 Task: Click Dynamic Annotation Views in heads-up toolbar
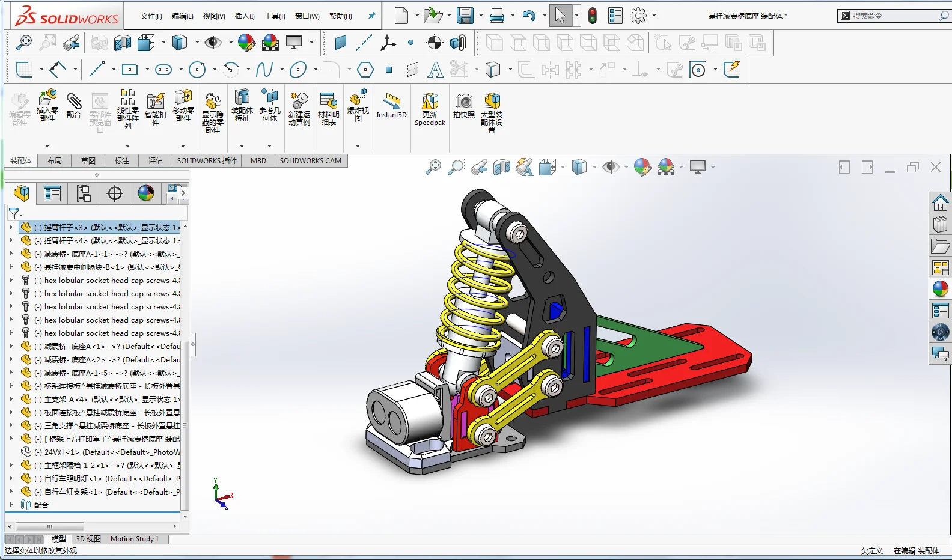coord(524,167)
